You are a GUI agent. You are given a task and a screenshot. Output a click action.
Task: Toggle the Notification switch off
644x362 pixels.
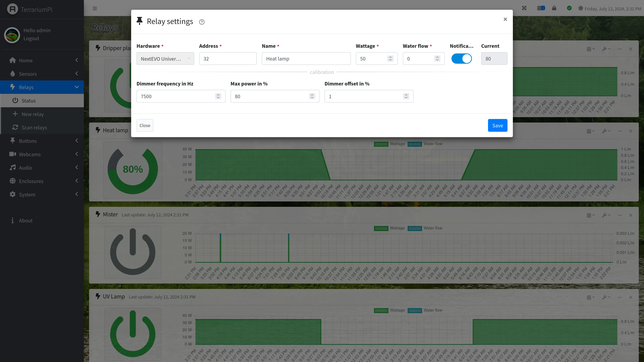(462, 59)
